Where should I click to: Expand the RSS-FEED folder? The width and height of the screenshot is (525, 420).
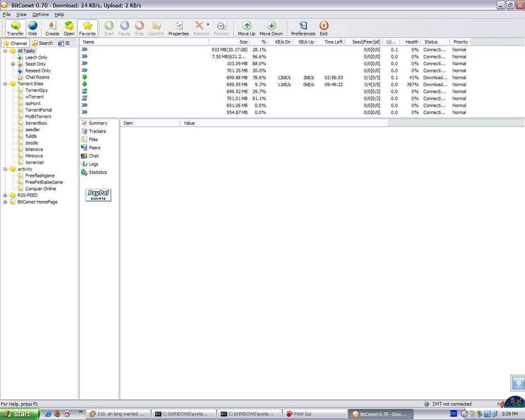(6, 195)
